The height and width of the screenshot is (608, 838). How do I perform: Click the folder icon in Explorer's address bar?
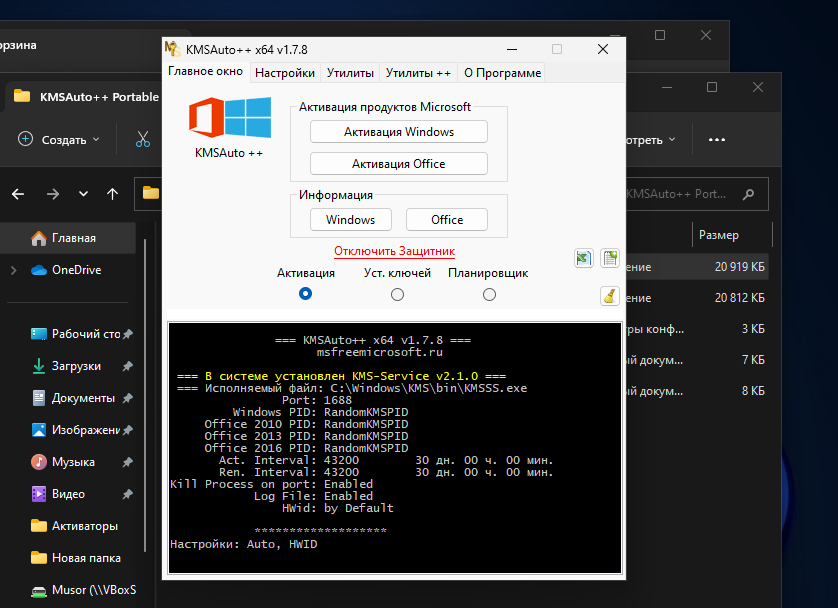[x=151, y=193]
